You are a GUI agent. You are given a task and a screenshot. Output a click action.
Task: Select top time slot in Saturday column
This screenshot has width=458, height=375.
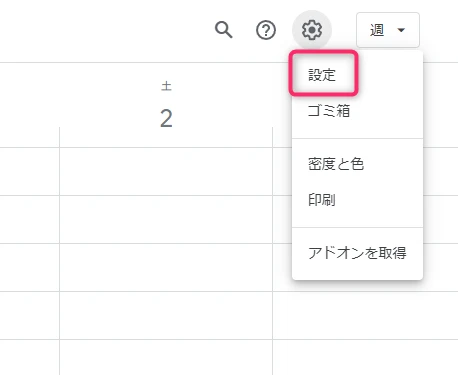[166, 171]
